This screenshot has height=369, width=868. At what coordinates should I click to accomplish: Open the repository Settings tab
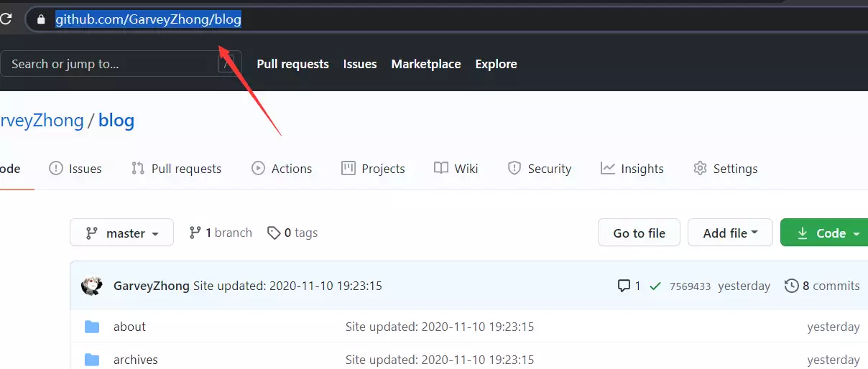[725, 169]
